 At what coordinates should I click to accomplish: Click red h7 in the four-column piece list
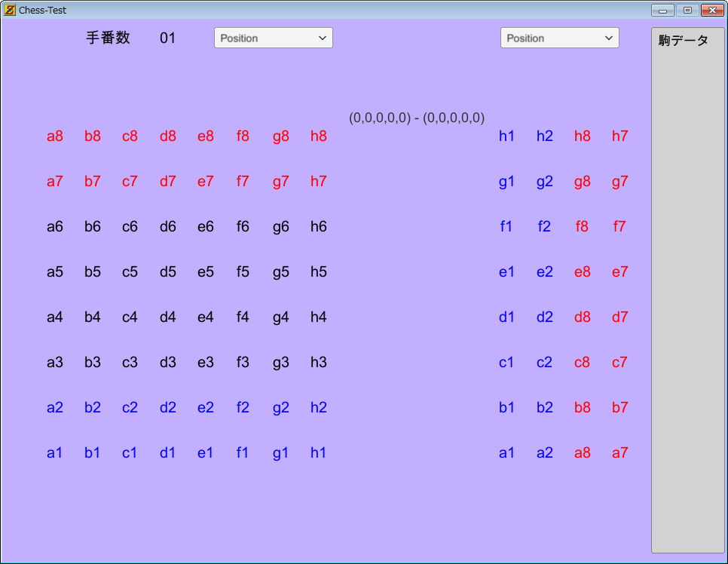[619, 136]
